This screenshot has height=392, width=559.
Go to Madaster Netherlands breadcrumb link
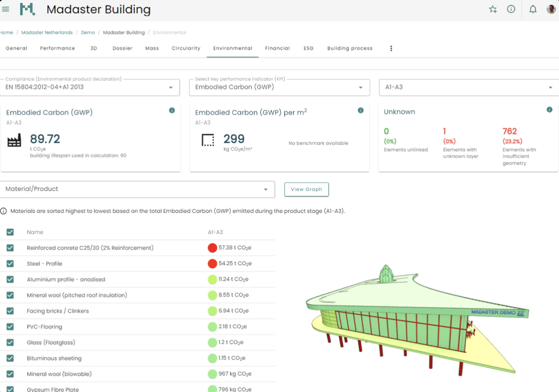click(47, 33)
